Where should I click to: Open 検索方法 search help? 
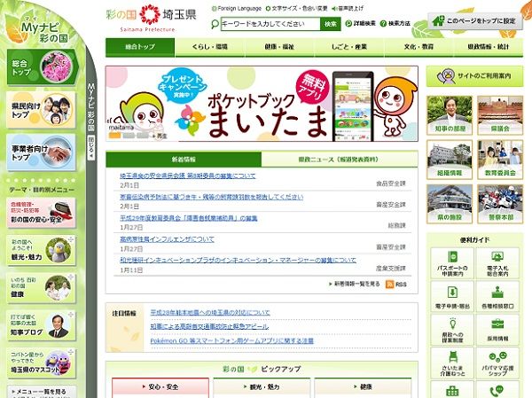[395, 23]
